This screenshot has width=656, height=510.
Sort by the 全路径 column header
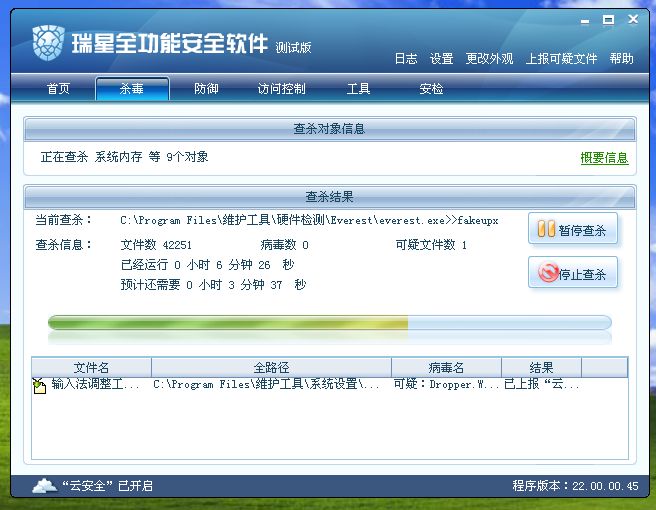(x=271, y=368)
